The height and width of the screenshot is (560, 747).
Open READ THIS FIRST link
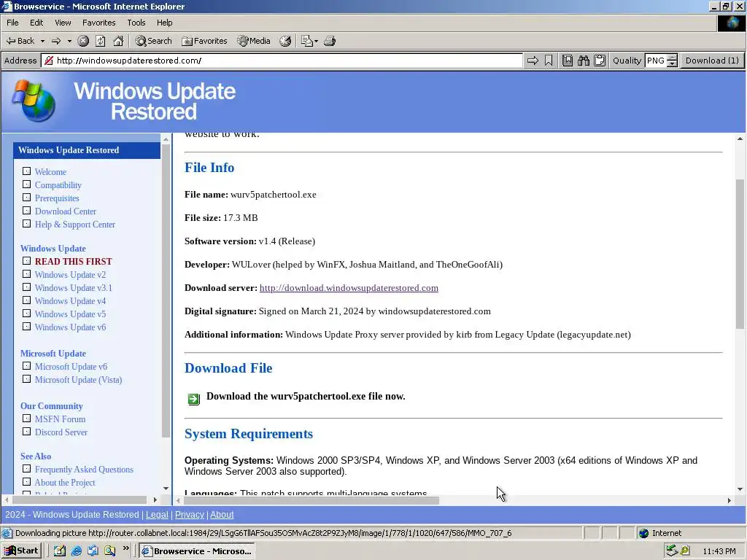(x=74, y=262)
